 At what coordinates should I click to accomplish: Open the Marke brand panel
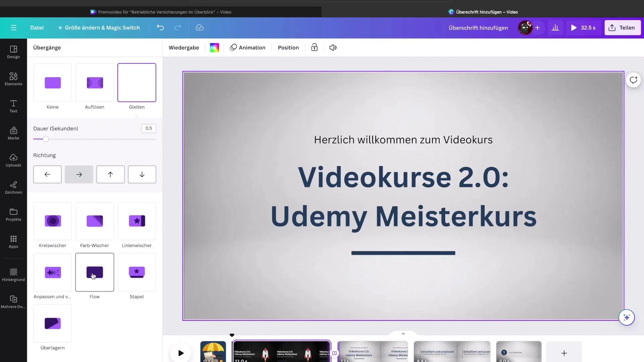point(13,134)
